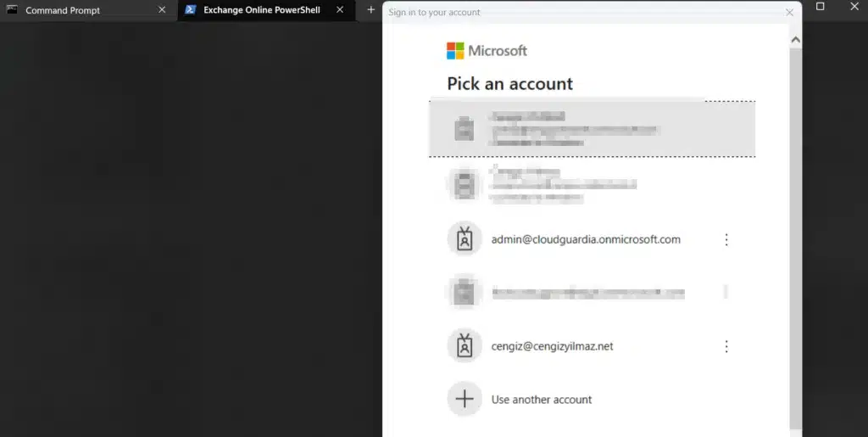Close the Sign in to your account dialog
The image size is (868, 437).
(x=790, y=13)
